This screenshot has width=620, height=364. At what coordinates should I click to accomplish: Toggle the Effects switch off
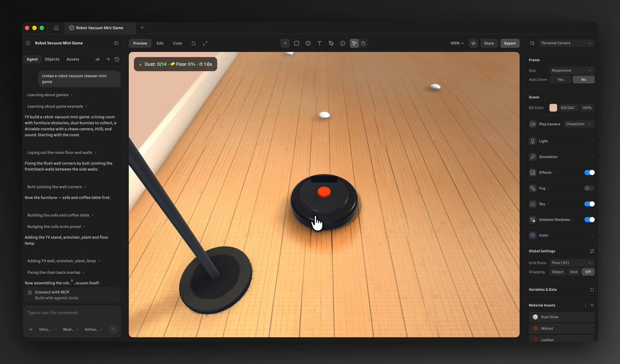[590, 172]
